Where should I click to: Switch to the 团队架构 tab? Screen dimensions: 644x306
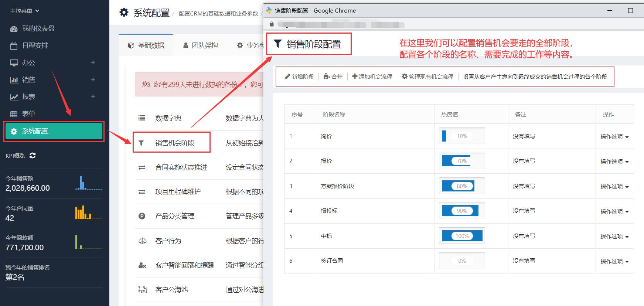point(201,45)
